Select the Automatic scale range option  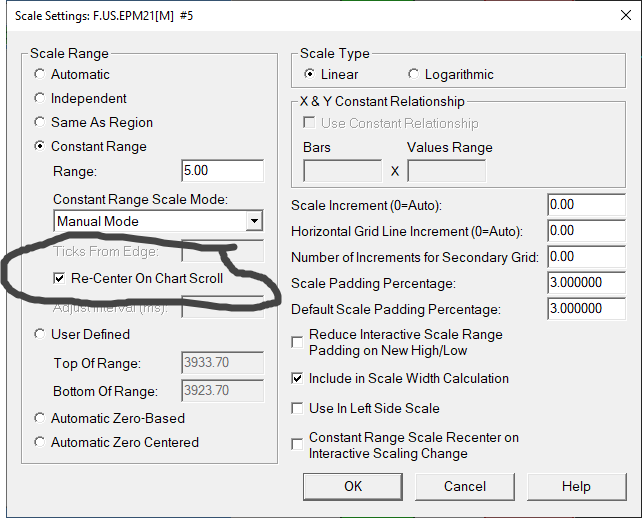(40, 74)
